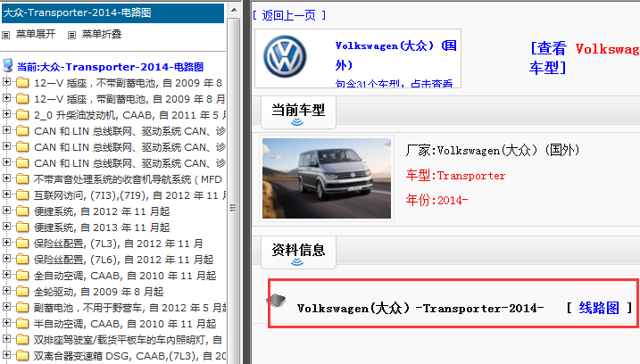Viewport: 640px width, 364px height.
Task: Click the Volkswagen VW logo
Action: pos(285,57)
